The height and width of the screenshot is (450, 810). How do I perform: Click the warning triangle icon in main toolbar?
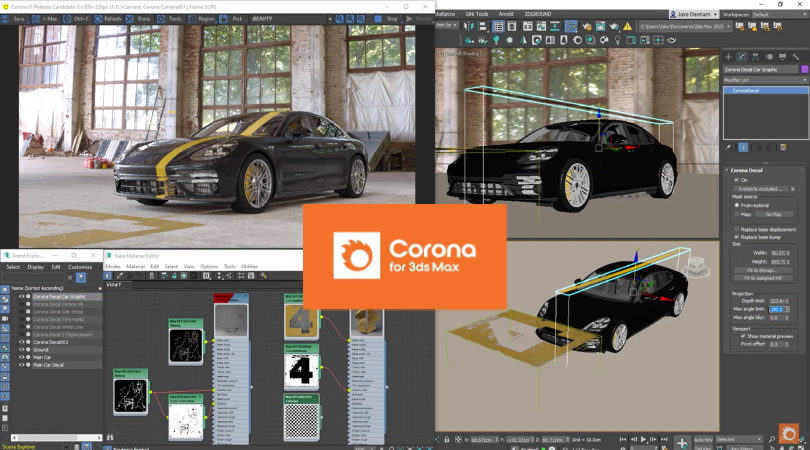[x=627, y=26]
